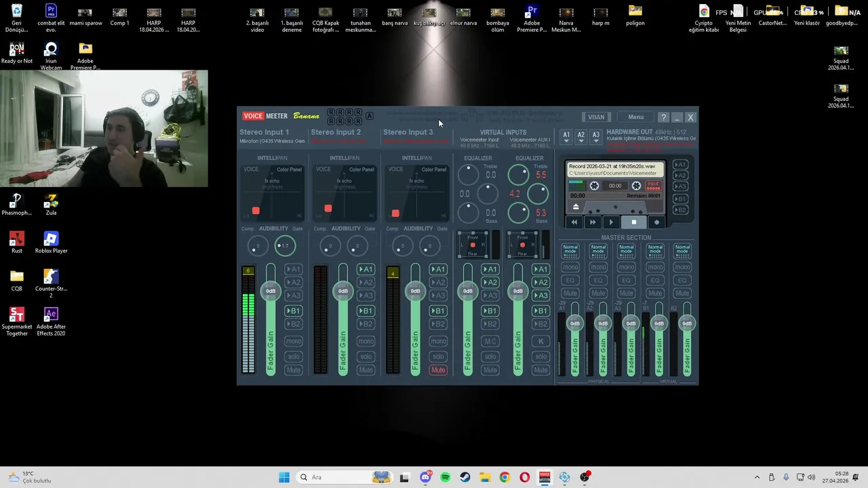This screenshot has height=488, width=868.
Task: Select A1 bus on the cassette recorder
Action: pos(680,165)
